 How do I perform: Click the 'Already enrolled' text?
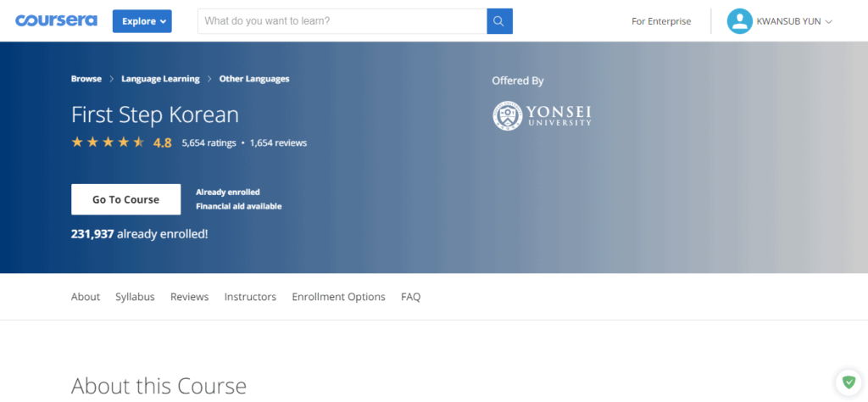click(x=227, y=193)
